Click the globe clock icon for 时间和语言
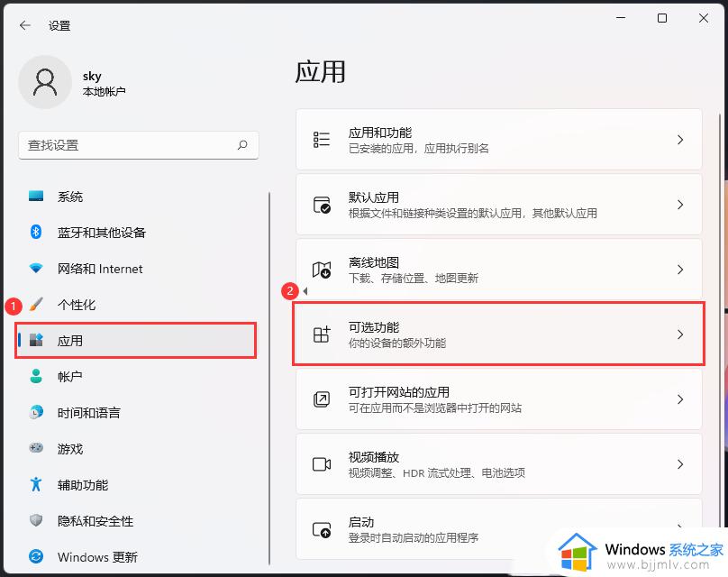The width and height of the screenshot is (728, 577). click(x=36, y=412)
